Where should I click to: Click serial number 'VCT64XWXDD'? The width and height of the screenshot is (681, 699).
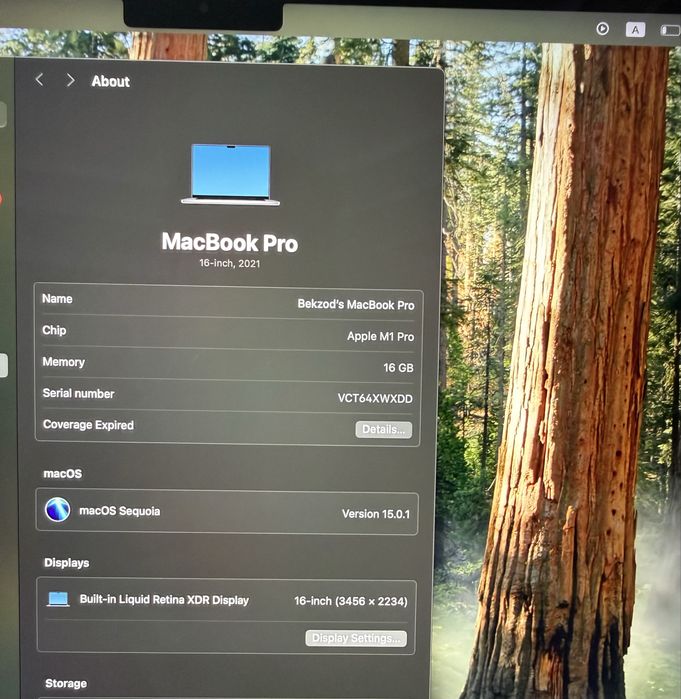point(375,399)
